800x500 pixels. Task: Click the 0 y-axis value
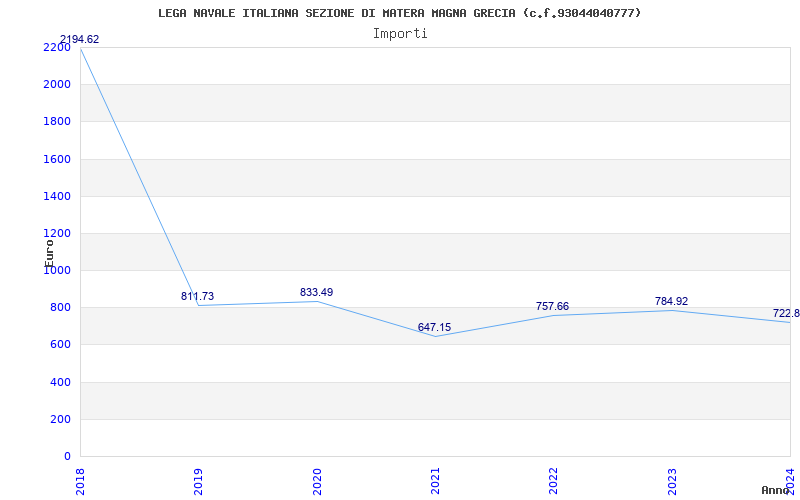click(x=67, y=456)
